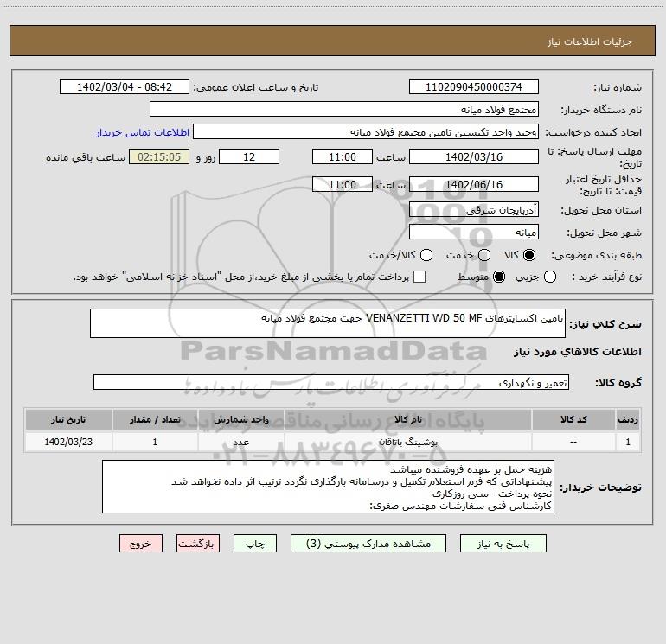Click the goods group field تعمیر و نگهداری
This screenshot has height=644, width=666.
point(331,382)
